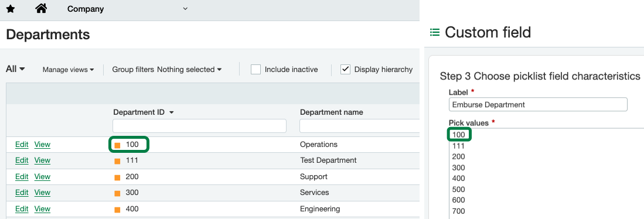Click the Department ID filter field
Viewport: 644px width, 219px height.
pos(200,126)
